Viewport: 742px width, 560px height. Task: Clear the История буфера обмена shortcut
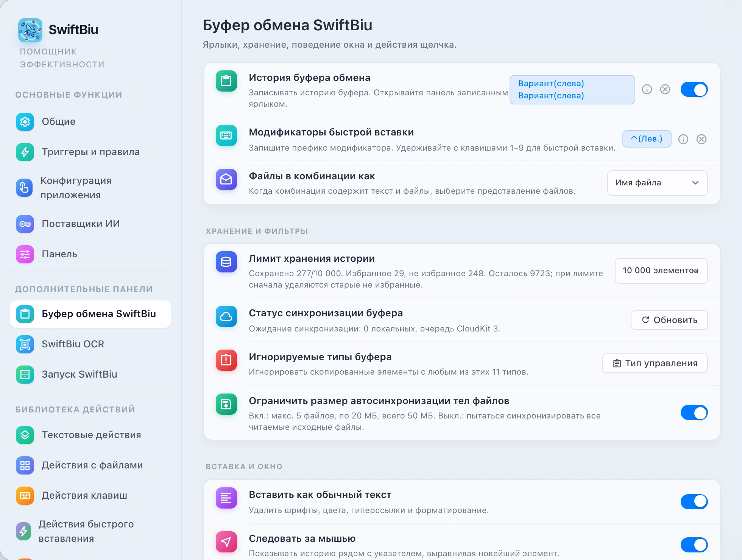coord(665,89)
